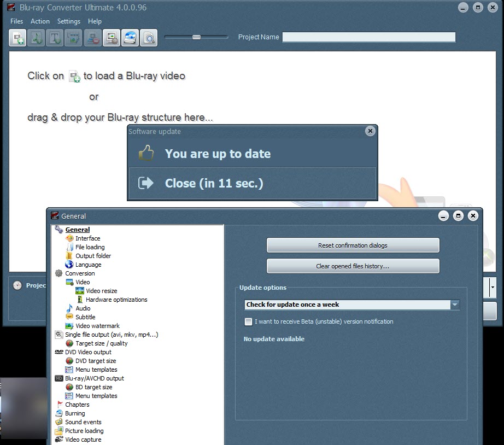Click Clear opened files history button
The height and width of the screenshot is (445, 504).
coord(353,266)
